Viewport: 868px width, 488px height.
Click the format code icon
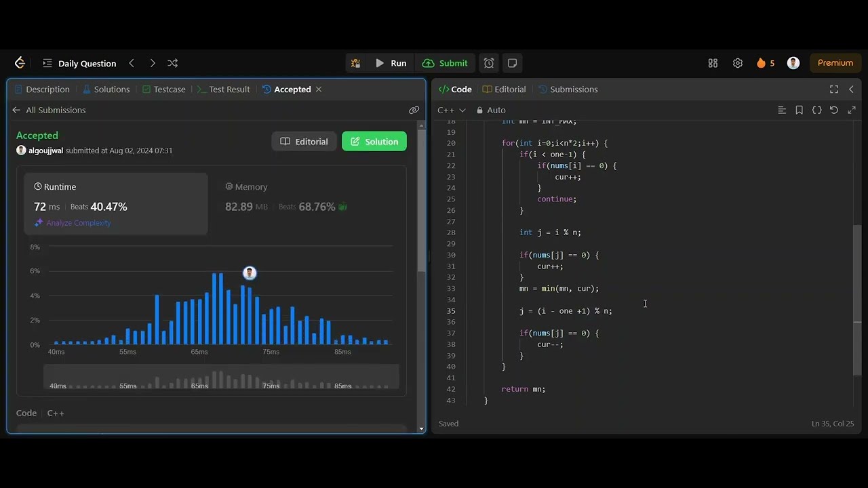[782, 110]
